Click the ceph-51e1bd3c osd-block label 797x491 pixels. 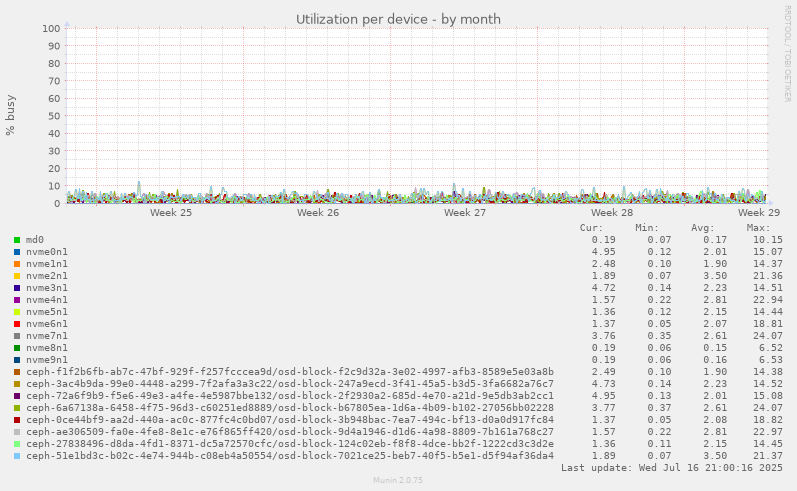[290, 456]
